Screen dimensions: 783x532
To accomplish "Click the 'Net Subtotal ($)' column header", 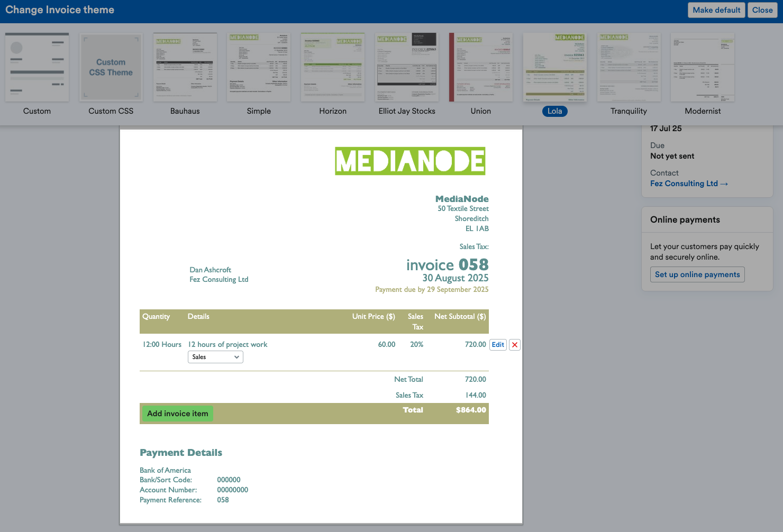I will click(x=460, y=316).
